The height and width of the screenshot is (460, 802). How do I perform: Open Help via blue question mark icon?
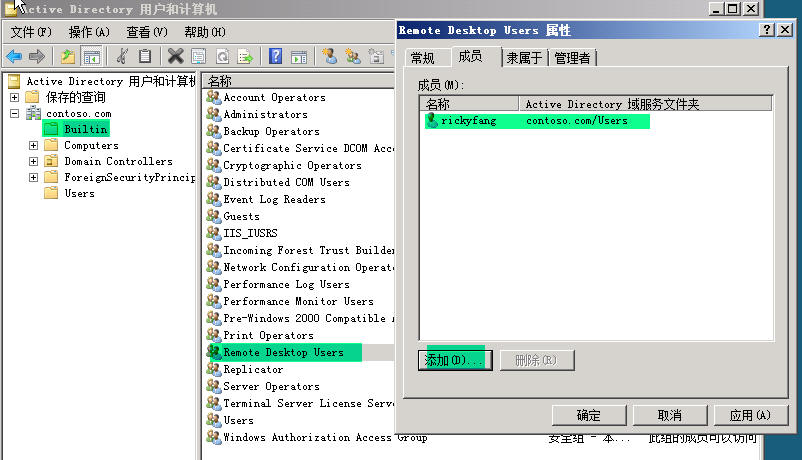click(x=275, y=56)
